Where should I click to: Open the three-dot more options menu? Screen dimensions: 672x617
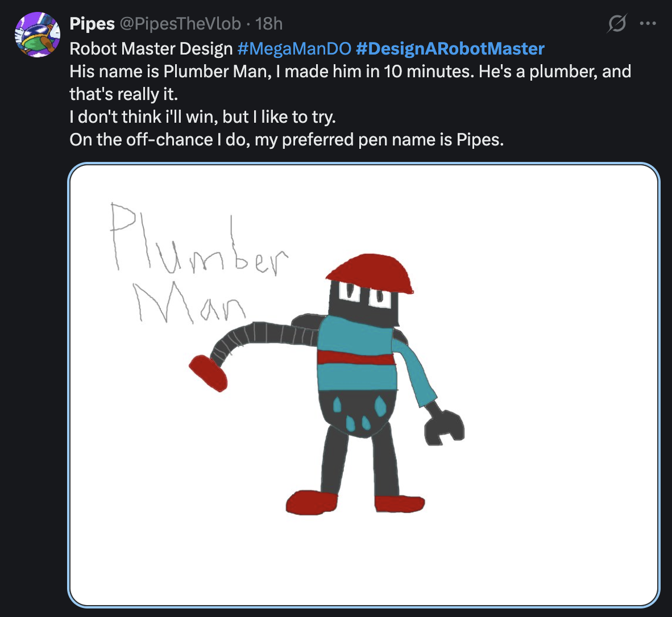click(x=648, y=23)
